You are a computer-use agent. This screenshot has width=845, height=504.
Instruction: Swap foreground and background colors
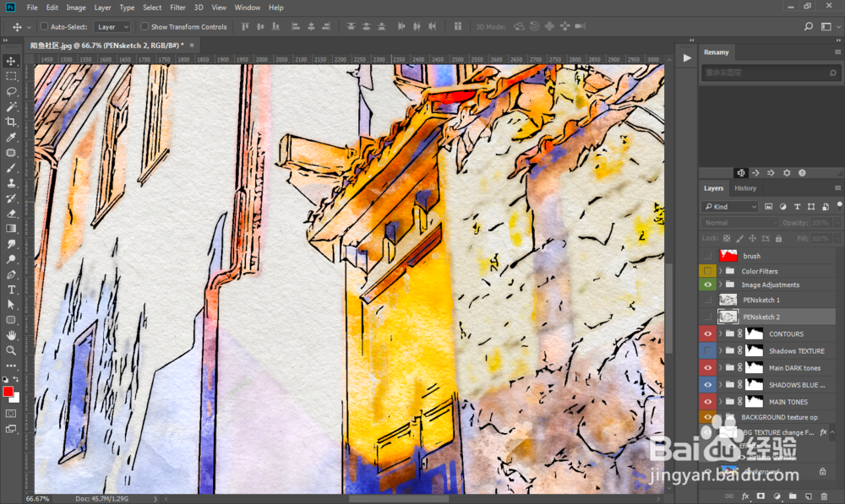click(x=16, y=380)
